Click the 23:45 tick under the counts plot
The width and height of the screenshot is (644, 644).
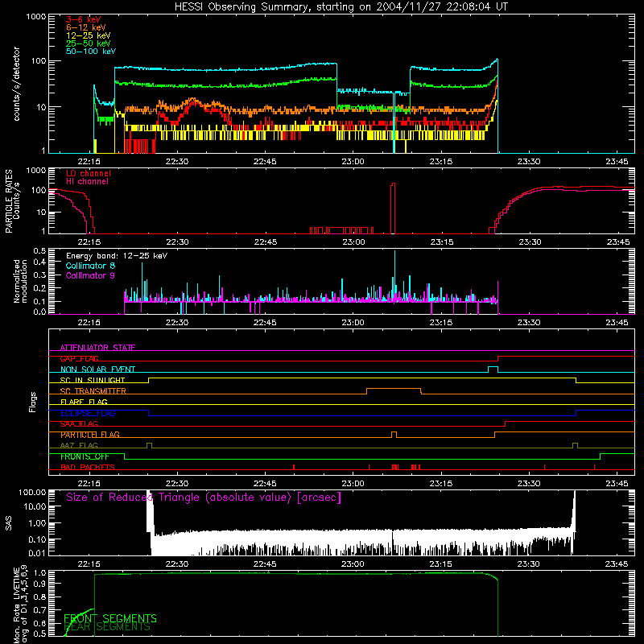[617, 162]
